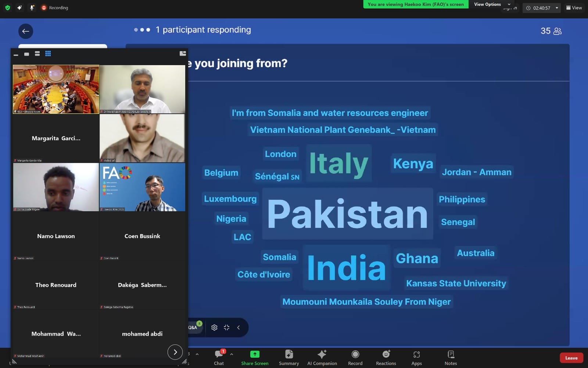The width and height of the screenshot is (588, 368).
Task: Switch video panel to gallery grid view
Action: tap(48, 54)
